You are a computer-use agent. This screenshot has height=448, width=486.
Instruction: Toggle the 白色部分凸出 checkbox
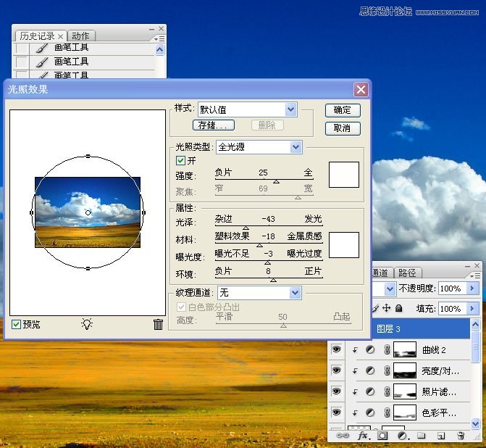[x=181, y=307]
